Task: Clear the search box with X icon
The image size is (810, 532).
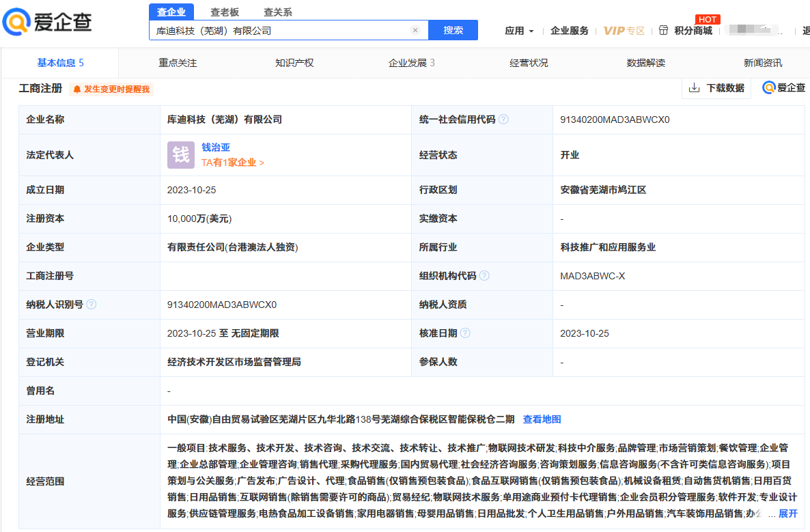Action: click(415, 30)
